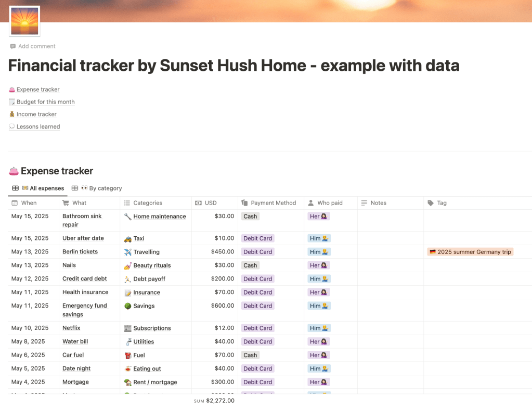Open the Home maintenance category link
The width and height of the screenshot is (532, 407).
(x=159, y=217)
